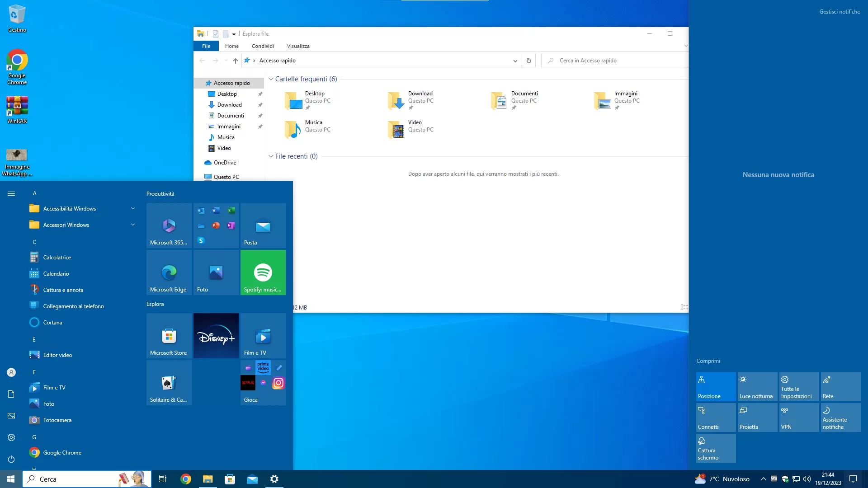Click the Gestisci notifiche link
Screen dimensions: 868x488
(840, 12)
